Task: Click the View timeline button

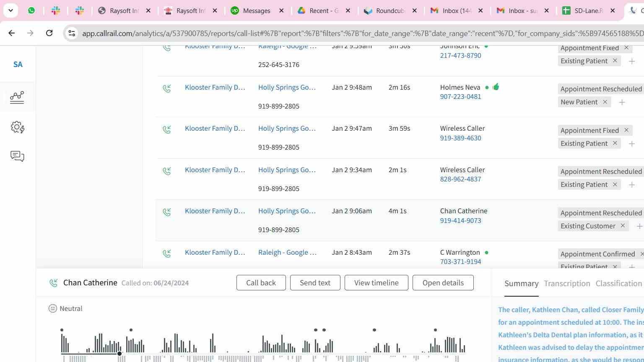Action: (376, 283)
